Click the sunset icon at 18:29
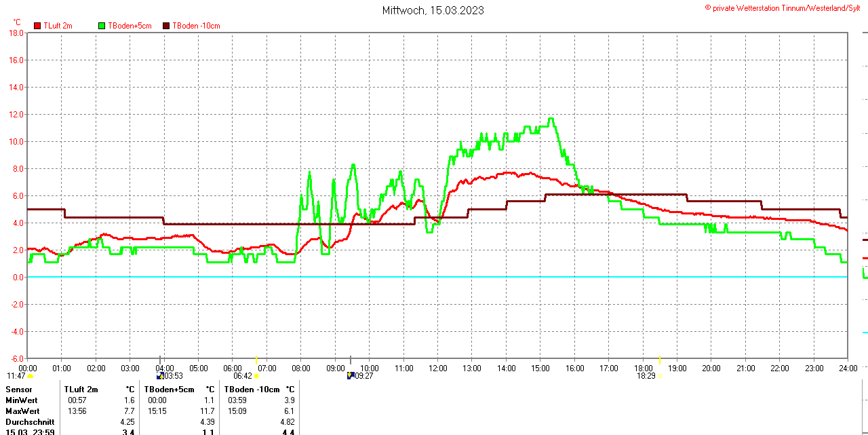The height and width of the screenshot is (435, 868). click(659, 376)
